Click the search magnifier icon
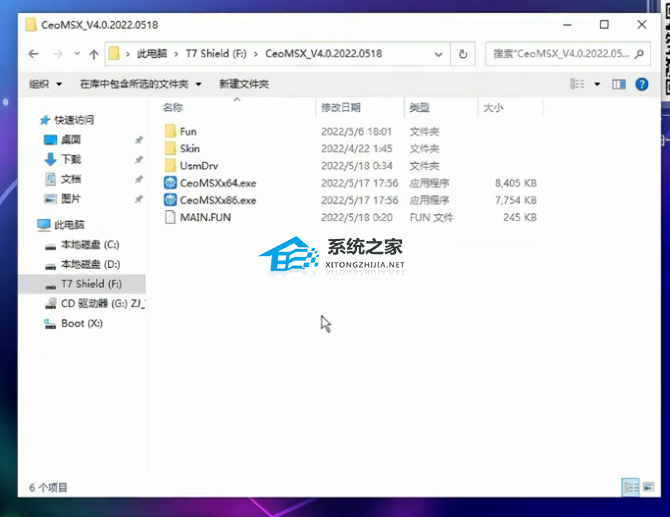 640,54
